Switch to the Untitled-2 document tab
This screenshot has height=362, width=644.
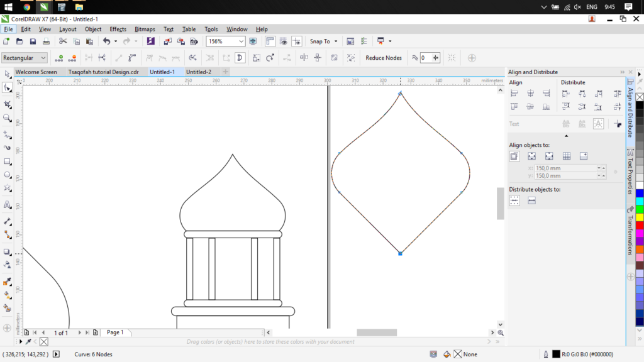tap(199, 72)
